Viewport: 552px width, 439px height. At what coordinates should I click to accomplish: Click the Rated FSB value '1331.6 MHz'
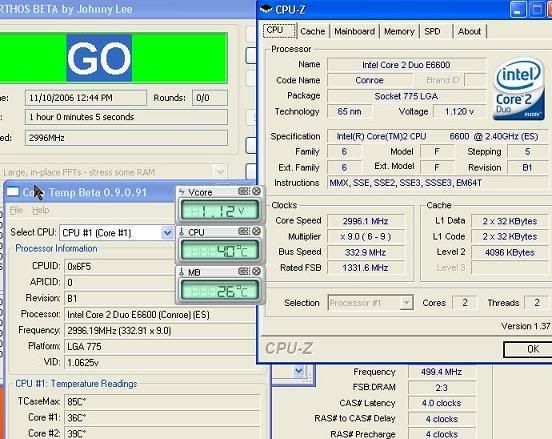pyautogui.click(x=365, y=268)
